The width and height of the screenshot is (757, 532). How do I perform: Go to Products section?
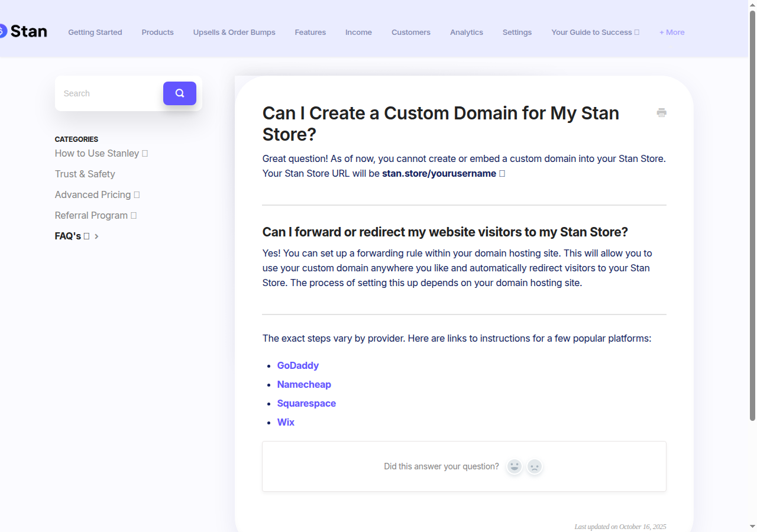click(x=158, y=33)
